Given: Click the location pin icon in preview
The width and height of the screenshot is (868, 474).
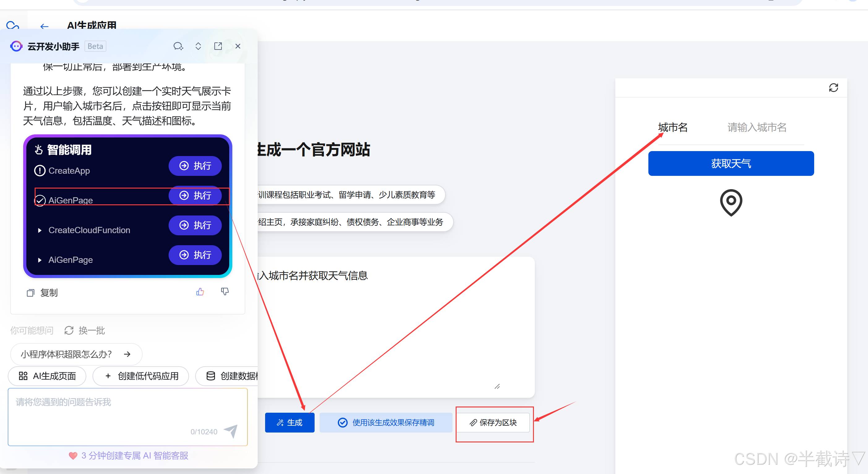Looking at the screenshot, I should click(x=731, y=202).
